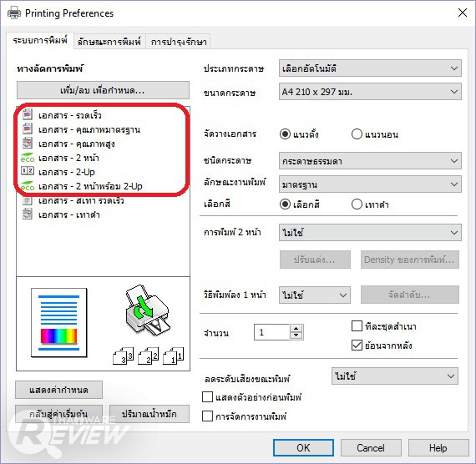Select the เอกสาร - คุณภาพมาตรฐาน preset

(89, 129)
